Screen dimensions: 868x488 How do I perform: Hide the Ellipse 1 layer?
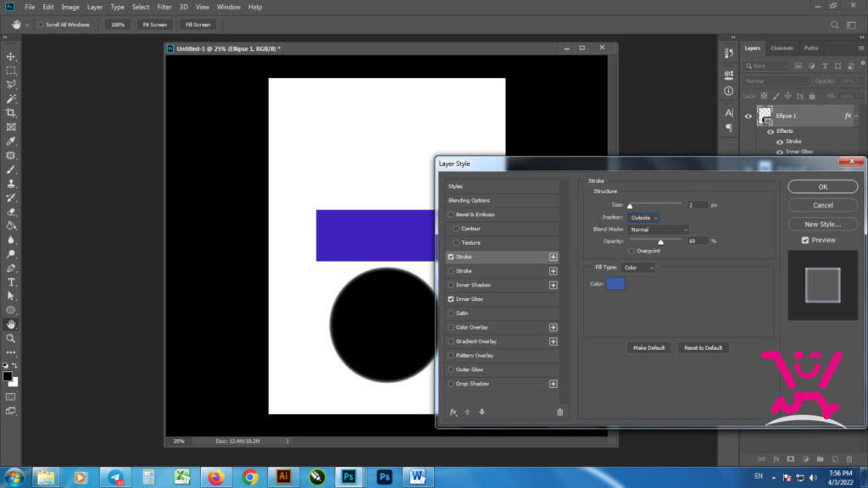point(748,116)
